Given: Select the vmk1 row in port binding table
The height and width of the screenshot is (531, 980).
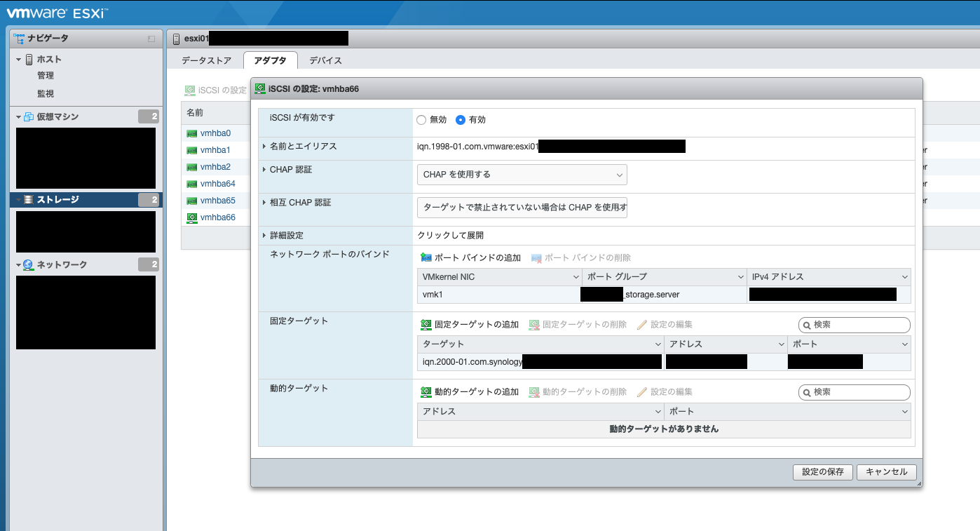Looking at the screenshot, I should tap(664, 295).
